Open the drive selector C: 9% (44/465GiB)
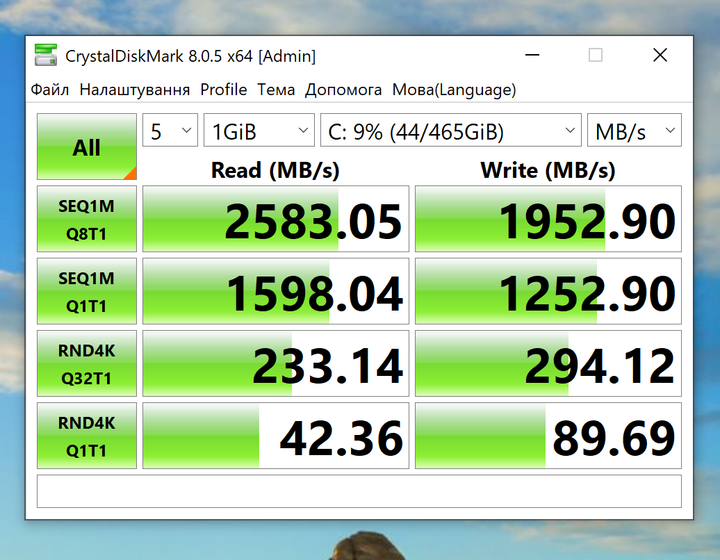720x560 pixels. 451,130
